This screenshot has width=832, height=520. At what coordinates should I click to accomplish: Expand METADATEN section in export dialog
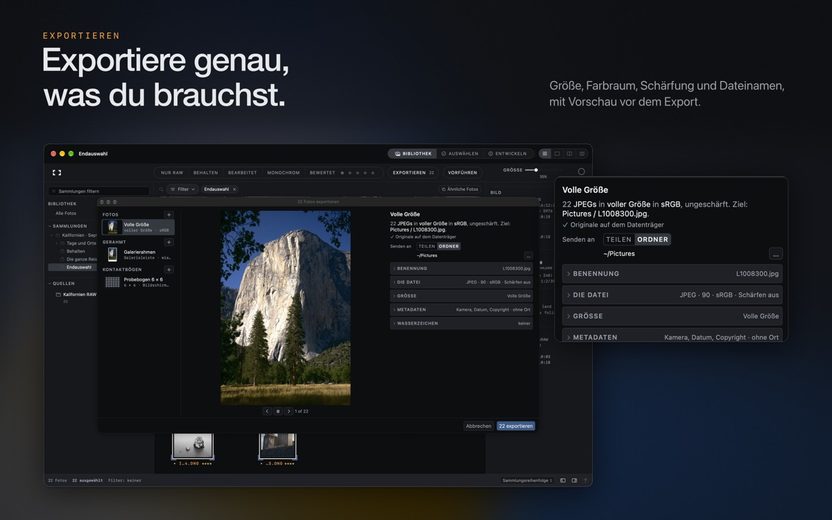(x=461, y=309)
